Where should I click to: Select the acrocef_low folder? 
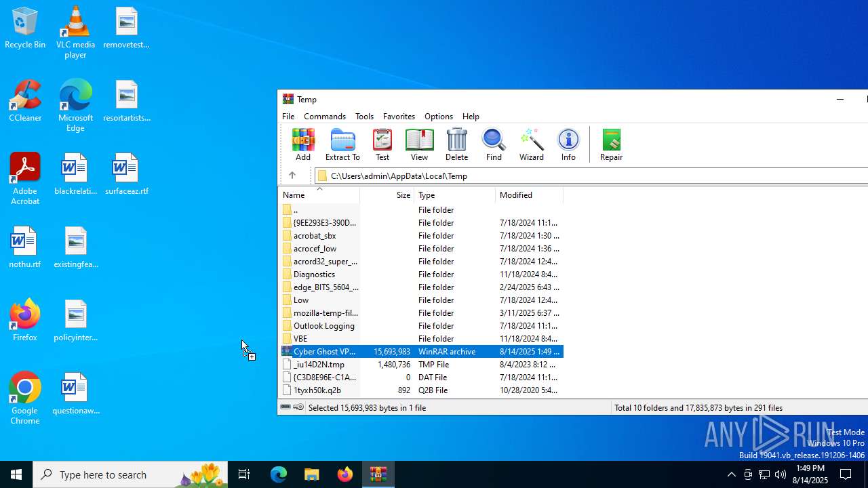[x=422, y=249]
